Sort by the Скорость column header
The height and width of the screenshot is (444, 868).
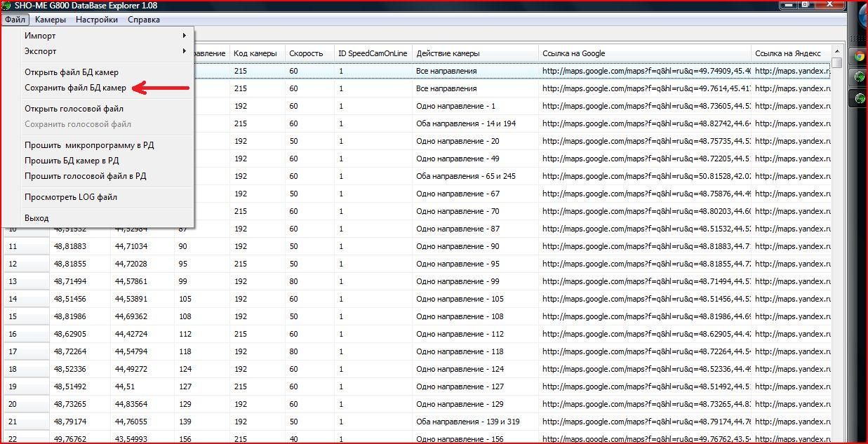pyautogui.click(x=306, y=53)
